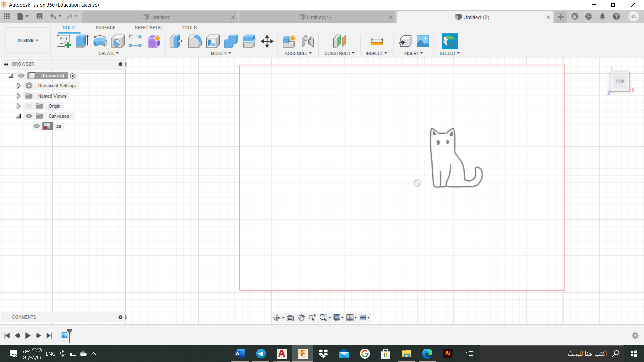Select the canvas feature in timeline
Image resolution: width=644 pixels, height=362 pixels.
point(64,335)
